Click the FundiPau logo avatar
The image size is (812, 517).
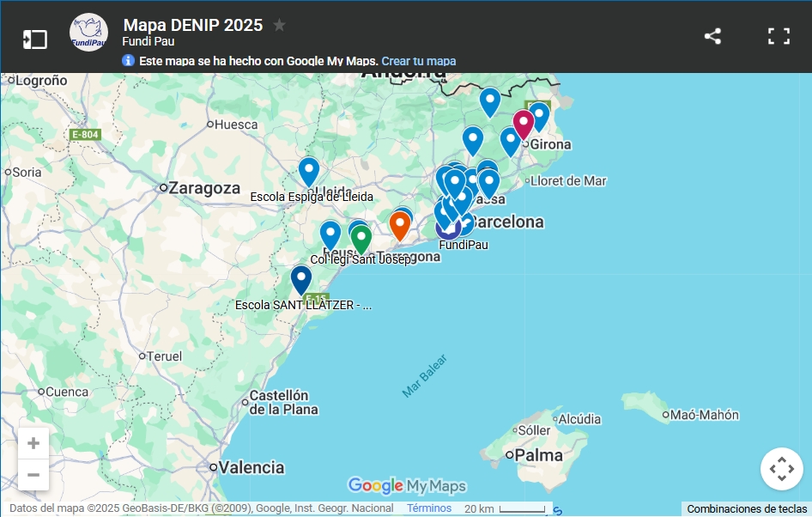coord(88,33)
